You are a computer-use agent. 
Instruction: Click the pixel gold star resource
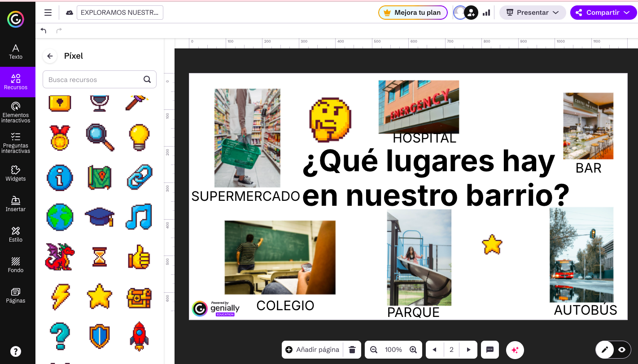[99, 296]
